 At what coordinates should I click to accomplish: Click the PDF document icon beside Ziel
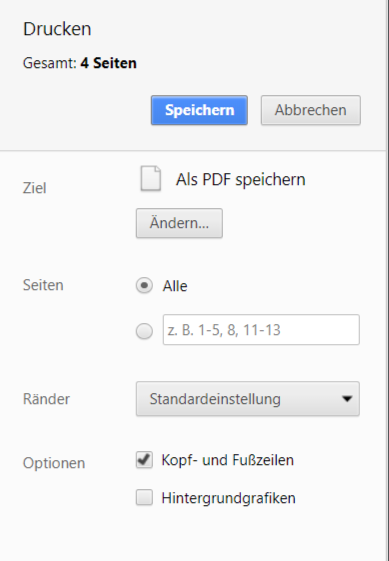point(151,179)
